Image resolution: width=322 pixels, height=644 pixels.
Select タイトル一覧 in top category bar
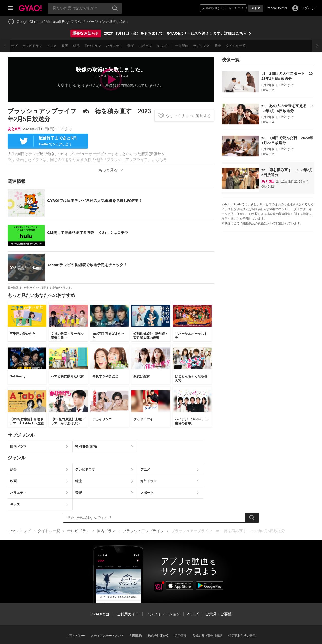pos(236,46)
